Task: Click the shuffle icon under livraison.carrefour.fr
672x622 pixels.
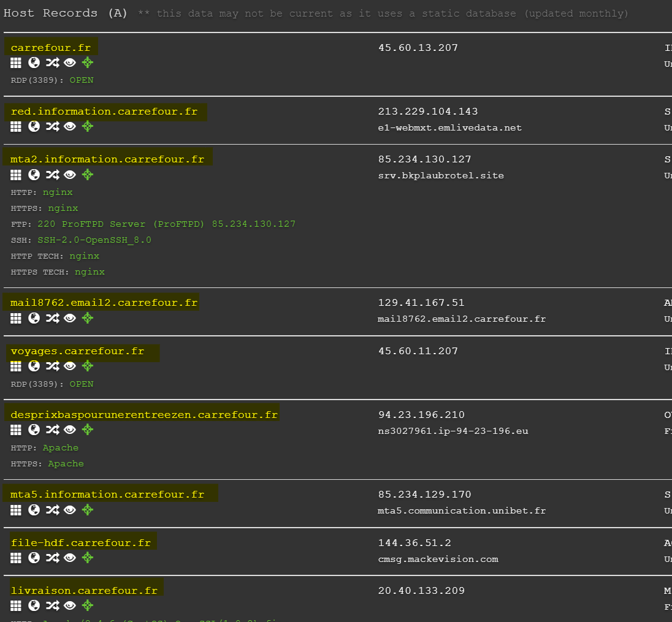Action: [x=52, y=605]
